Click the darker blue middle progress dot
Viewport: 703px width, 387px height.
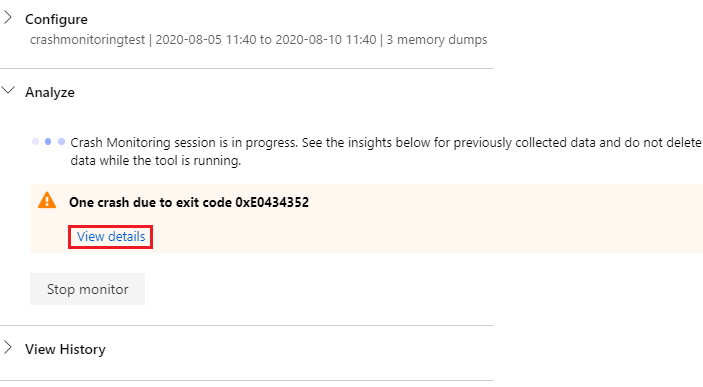48,142
